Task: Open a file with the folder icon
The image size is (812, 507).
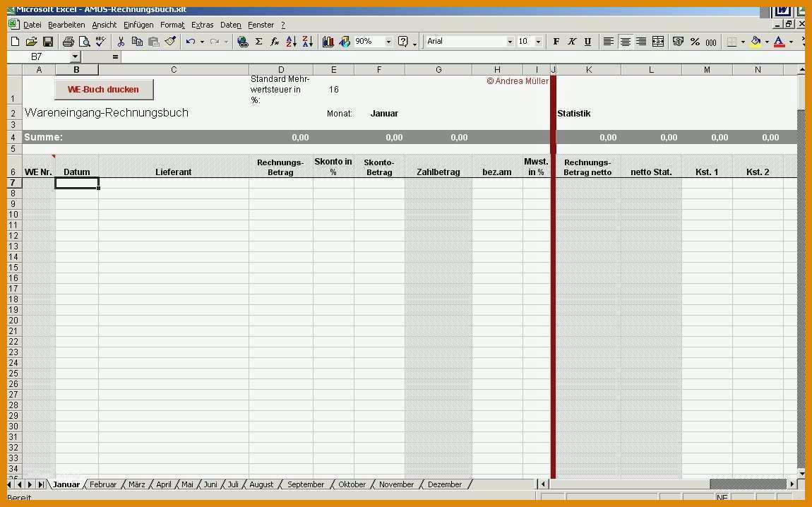Action: click(31, 42)
